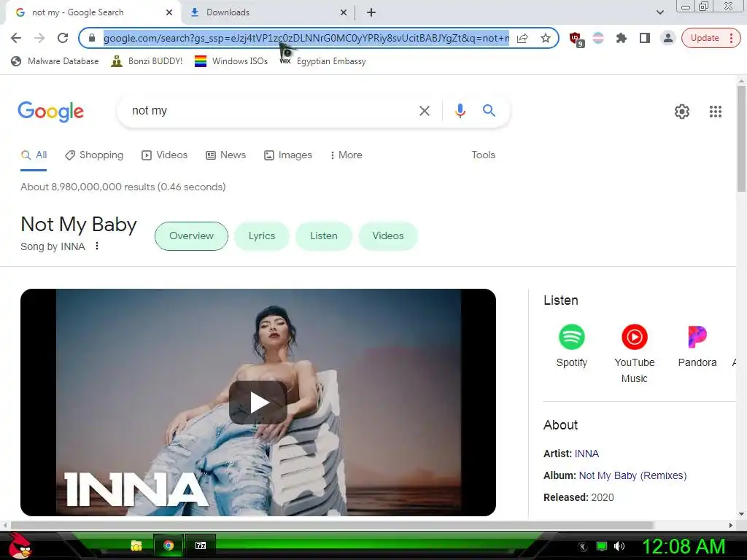The width and height of the screenshot is (747, 560).
Task: Bookmark this page with the star icon
Action: click(546, 38)
